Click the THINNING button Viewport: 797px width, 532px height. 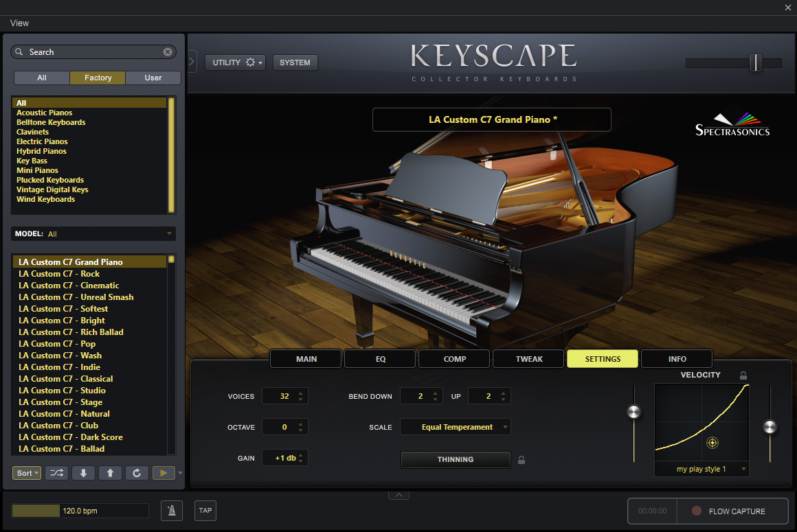tap(455, 460)
